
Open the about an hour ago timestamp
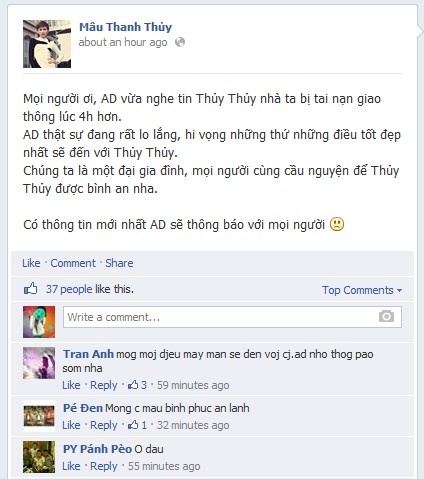point(123,42)
